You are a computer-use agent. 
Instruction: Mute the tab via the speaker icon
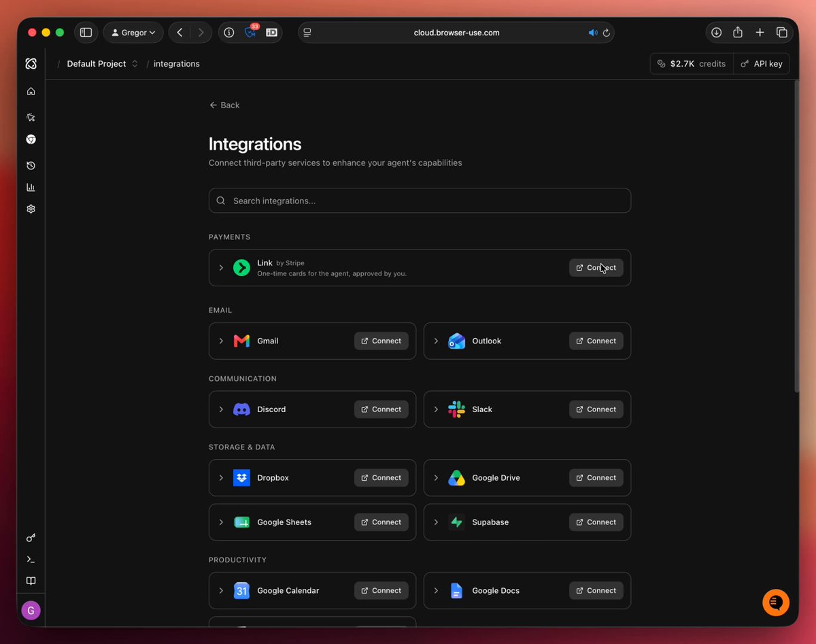tap(593, 33)
